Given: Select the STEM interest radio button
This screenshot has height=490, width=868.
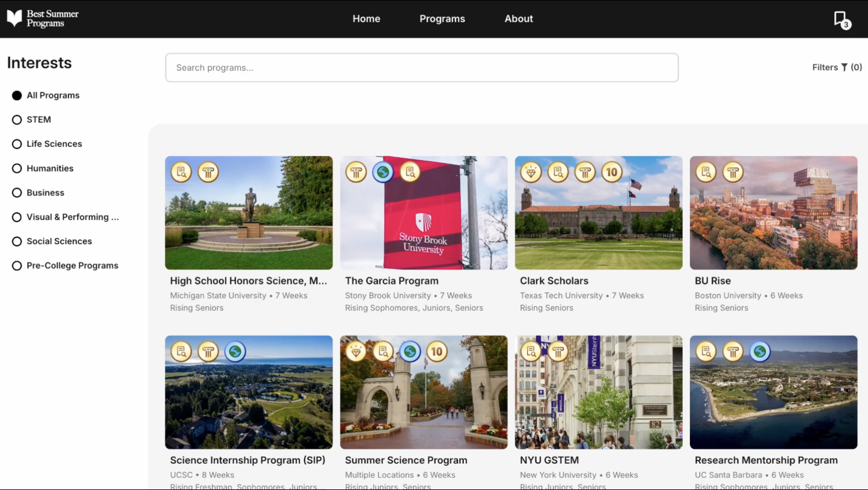Looking at the screenshot, I should 17,120.
